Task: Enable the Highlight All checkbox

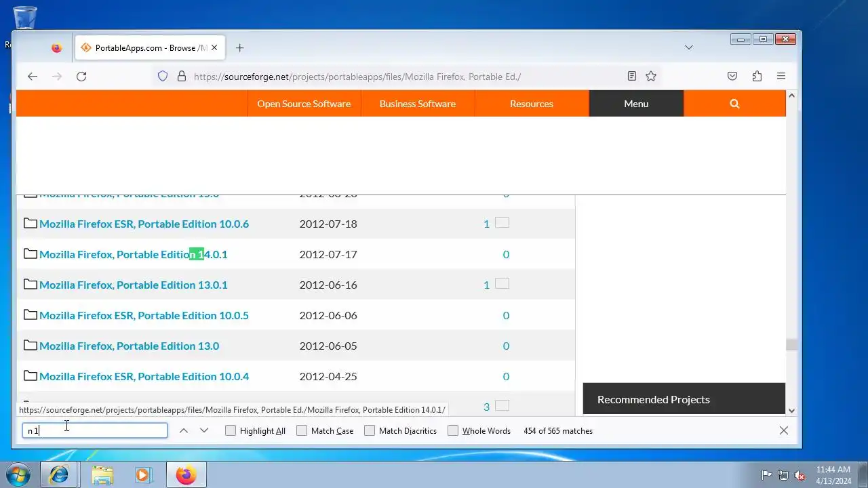Action: point(231,430)
